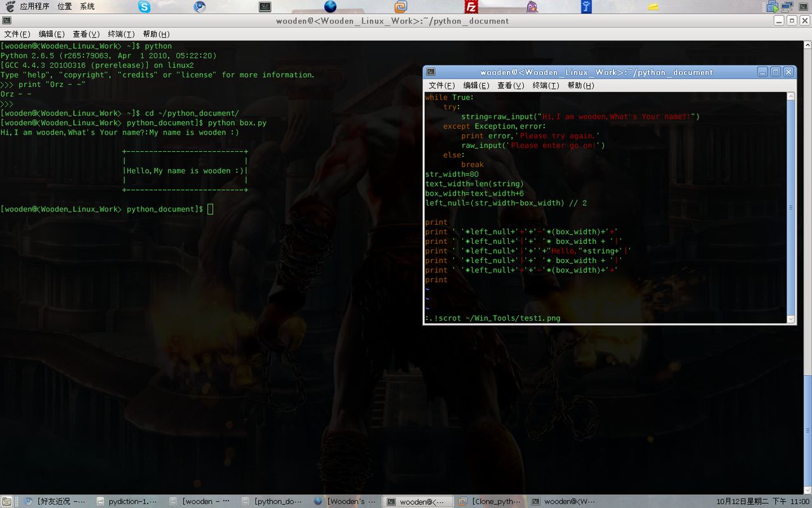812x508 pixels.
Task: Open the dark browser icon on the top panel
Action: point(200,6)
